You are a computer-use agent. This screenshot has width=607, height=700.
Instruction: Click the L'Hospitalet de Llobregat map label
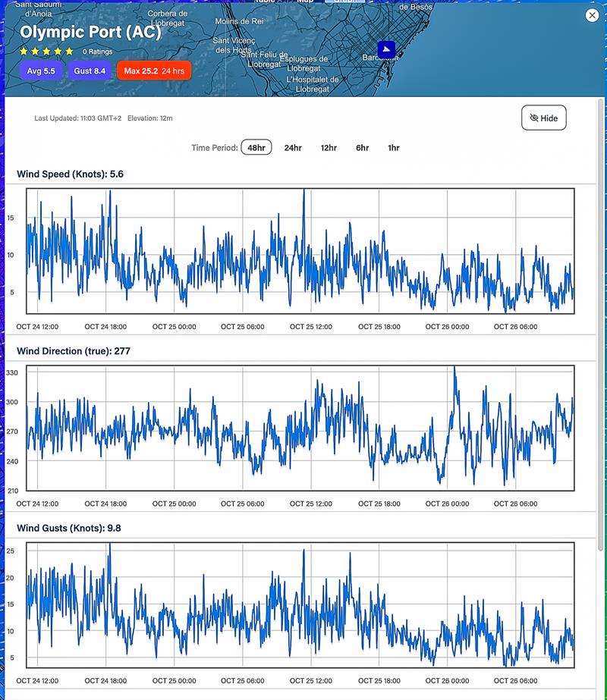click(x=313, y=84)
